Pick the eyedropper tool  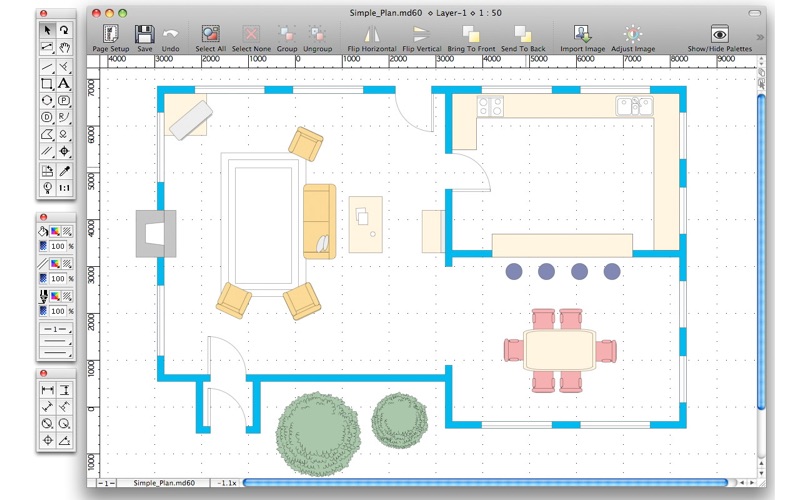pyautogui.click(x=64, y=171)
